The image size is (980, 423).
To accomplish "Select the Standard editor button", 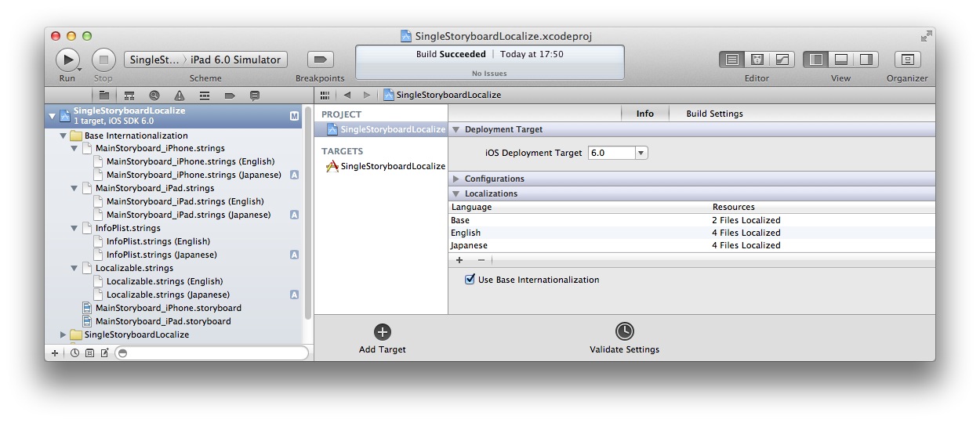I will (732, 60).
